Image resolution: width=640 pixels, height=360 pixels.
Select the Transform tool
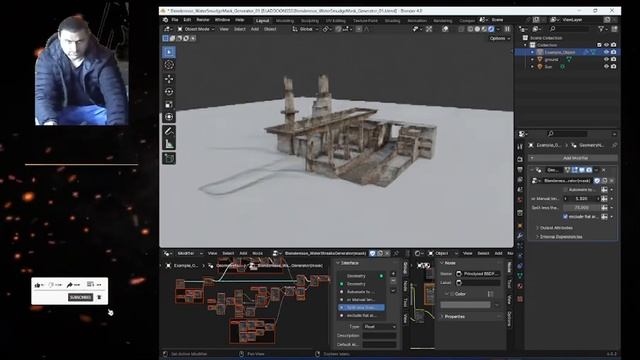coord(169,118)
